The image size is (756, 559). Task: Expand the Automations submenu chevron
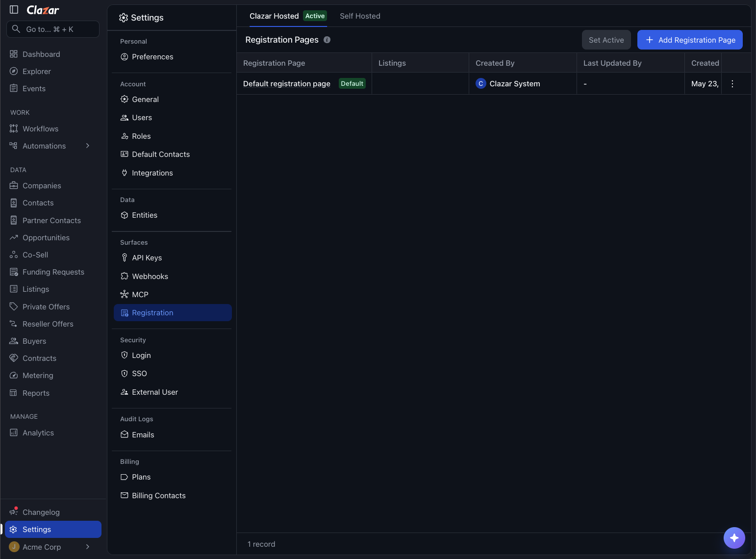click(88, 146)
